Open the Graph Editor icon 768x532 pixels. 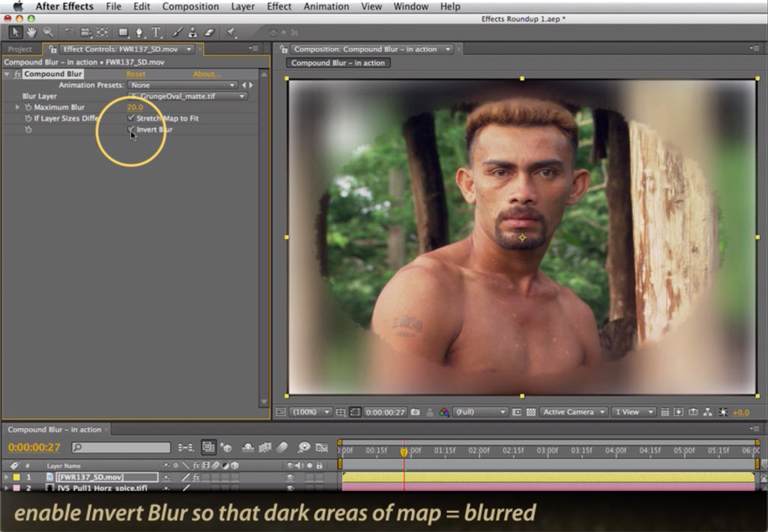point(321,447)
